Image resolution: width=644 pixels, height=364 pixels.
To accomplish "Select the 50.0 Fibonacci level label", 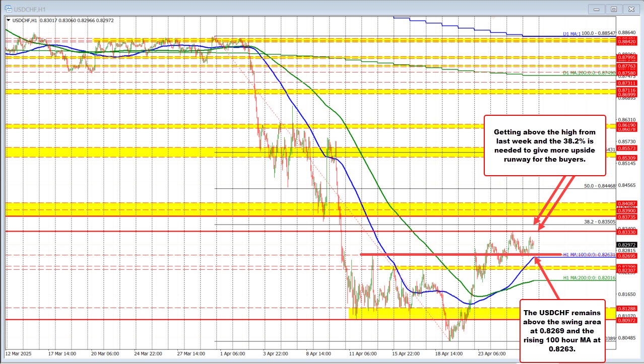I will pyautogui.click(x=600, y=186).
